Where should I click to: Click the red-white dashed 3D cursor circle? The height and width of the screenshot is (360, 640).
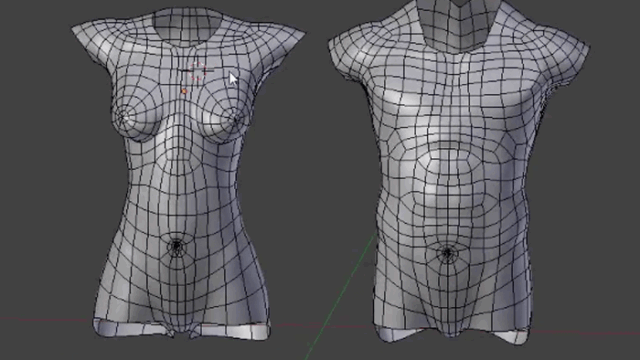198,71
